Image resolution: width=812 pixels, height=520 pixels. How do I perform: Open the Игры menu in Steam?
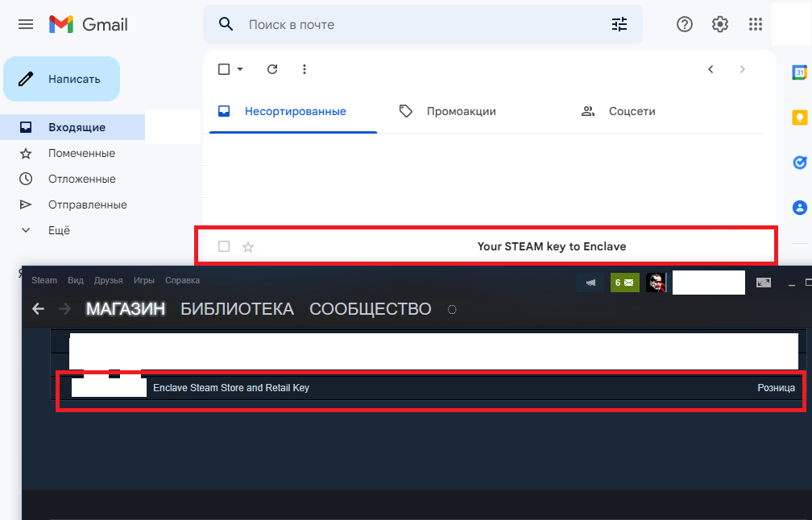tap(144, 280)
